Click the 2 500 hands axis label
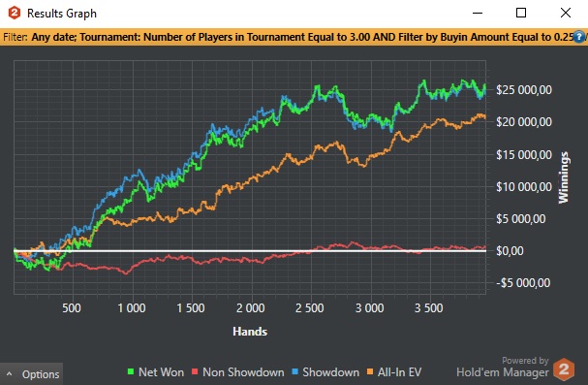The image size is (588, 385). click(x=309, y=308)
